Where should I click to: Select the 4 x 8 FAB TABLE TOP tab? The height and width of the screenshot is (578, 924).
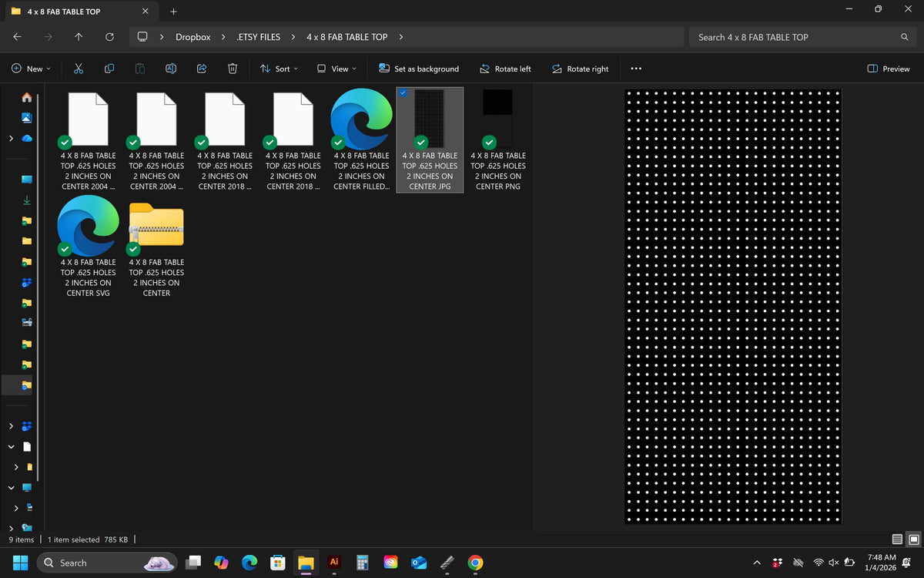(x=80, y=12)
